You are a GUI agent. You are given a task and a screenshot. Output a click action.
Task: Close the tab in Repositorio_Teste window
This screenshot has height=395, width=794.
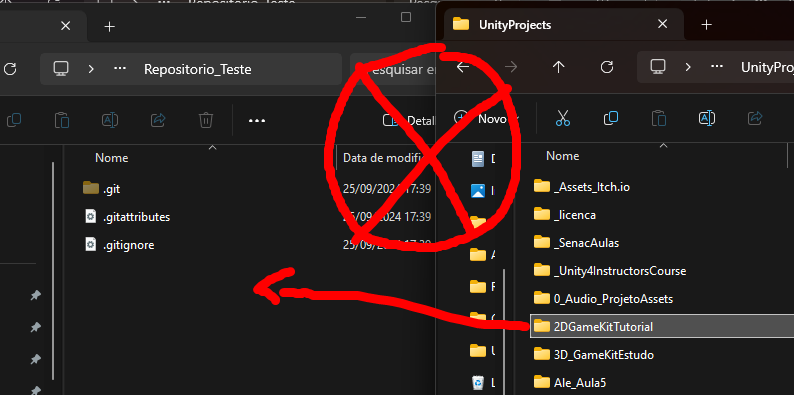pyautogui.click(x=65, y=26)
